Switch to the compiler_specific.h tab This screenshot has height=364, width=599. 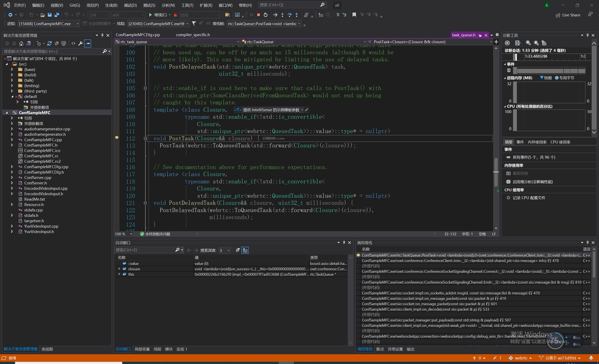pyautogui.click(x=193, y=35)
